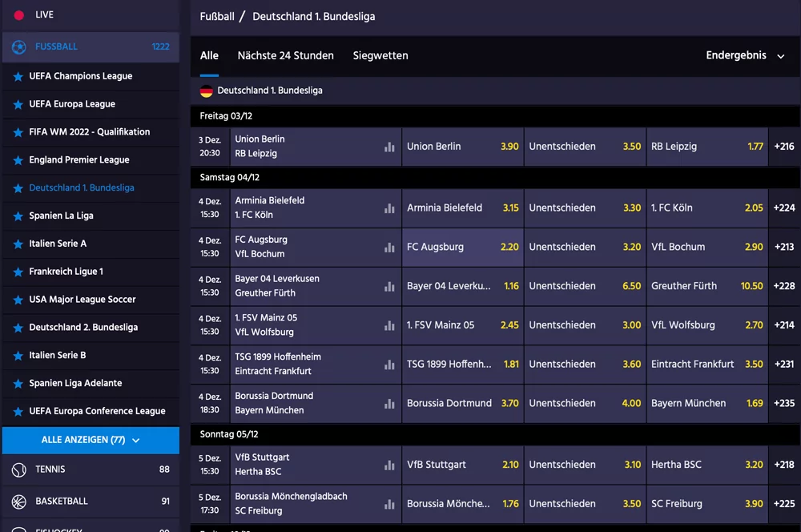
Task: Pick Unentschieden 4.00 in Dortmund match
Action: [585, 403]
